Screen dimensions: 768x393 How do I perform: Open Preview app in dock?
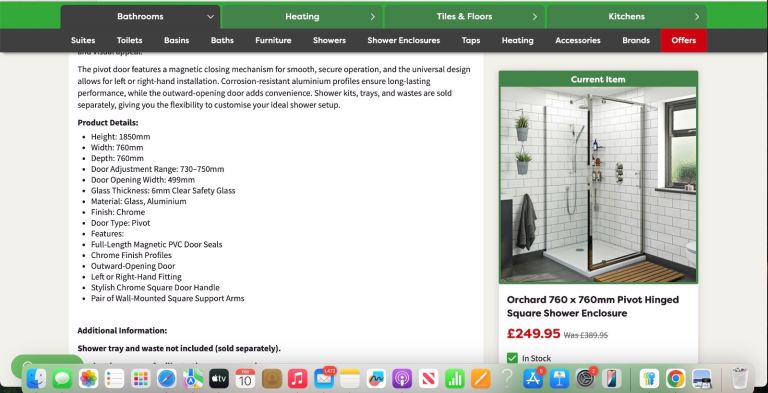point(702,378)
